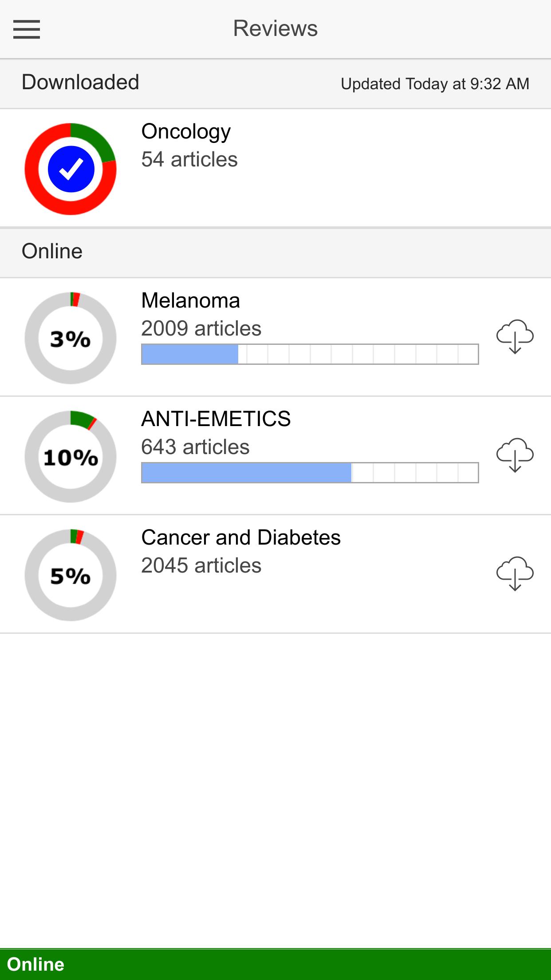Tap the Oncology checkmark progress ring

coord(71,169)
